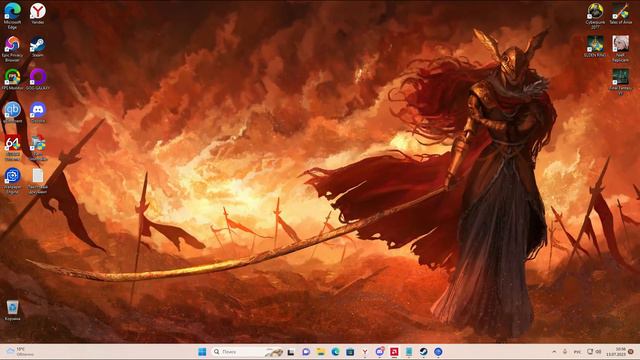Open network and volume quick settings
This screenshot has height=360, width=640.
594,352
